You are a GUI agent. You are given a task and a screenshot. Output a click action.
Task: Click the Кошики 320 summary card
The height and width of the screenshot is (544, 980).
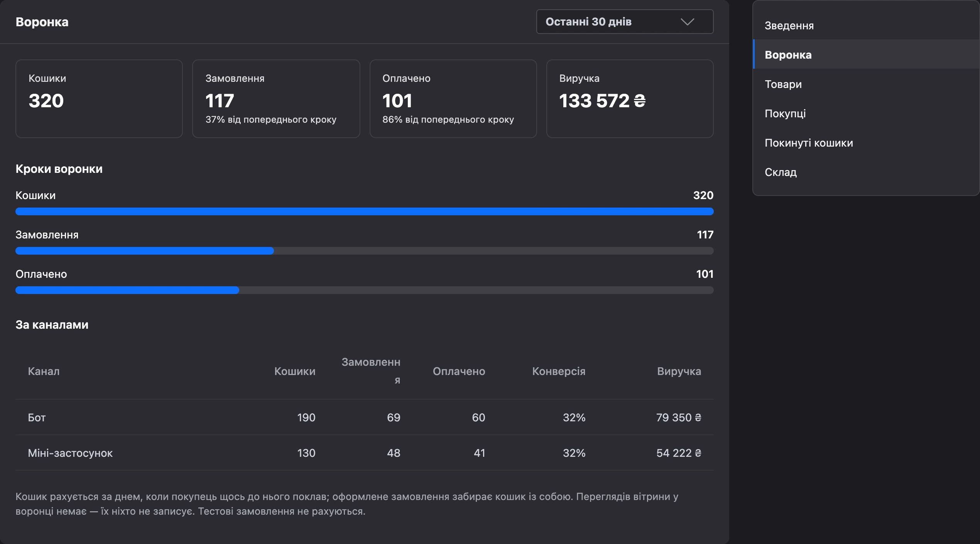point(99,99)
